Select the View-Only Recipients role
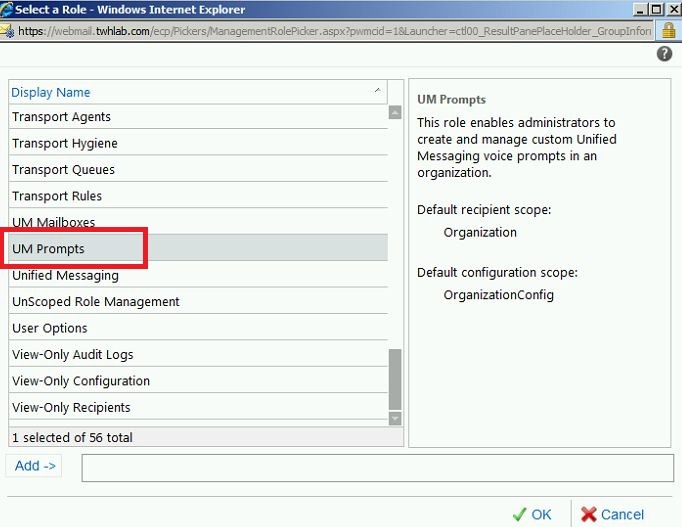Screen dimensions: 682x527 coord(198,407)
